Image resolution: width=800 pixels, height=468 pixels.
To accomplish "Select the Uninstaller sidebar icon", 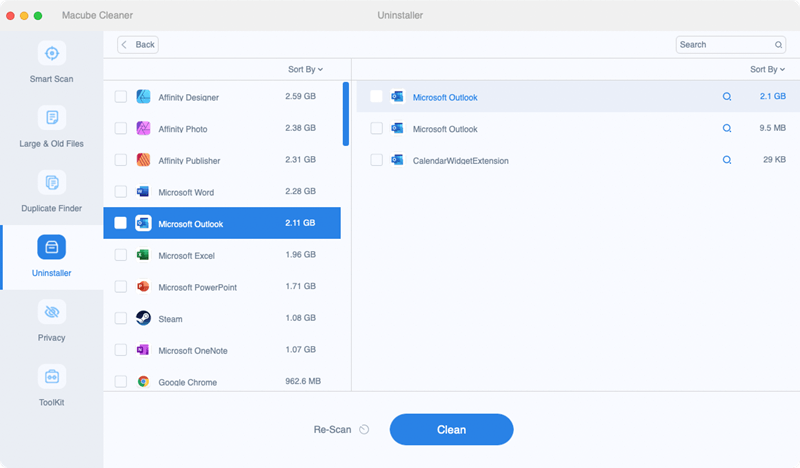I will [x=52, y=248].
